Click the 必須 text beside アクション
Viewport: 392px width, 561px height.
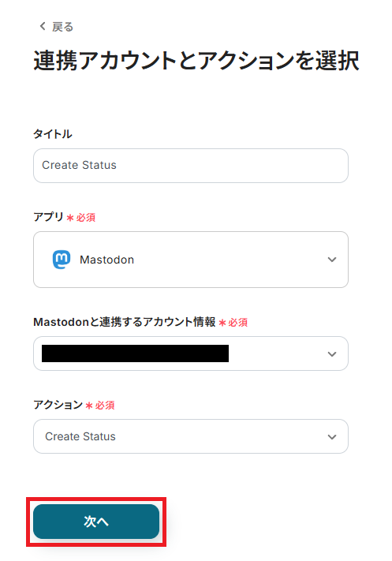tap(105, 406)
